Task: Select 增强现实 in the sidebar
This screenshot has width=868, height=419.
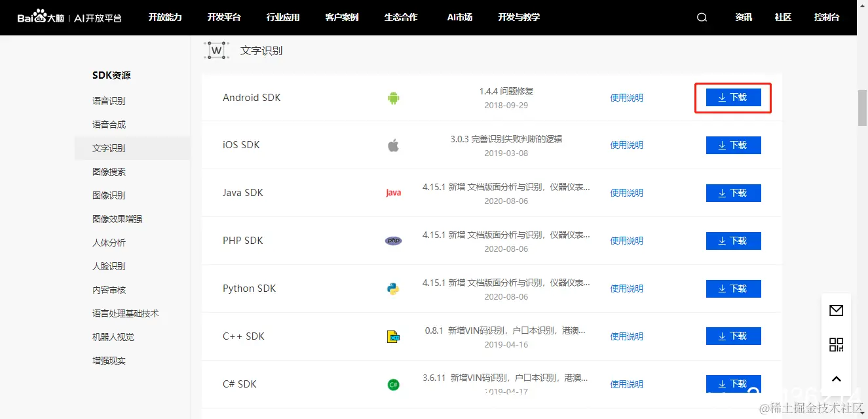Action: (x=109, y=361)
